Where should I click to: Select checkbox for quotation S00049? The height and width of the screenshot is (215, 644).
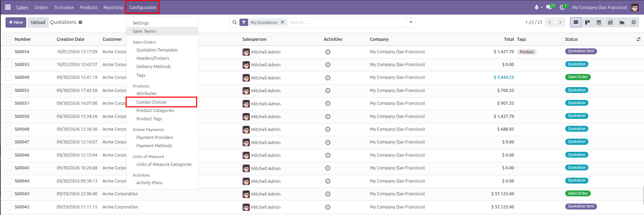click(9, 77)
